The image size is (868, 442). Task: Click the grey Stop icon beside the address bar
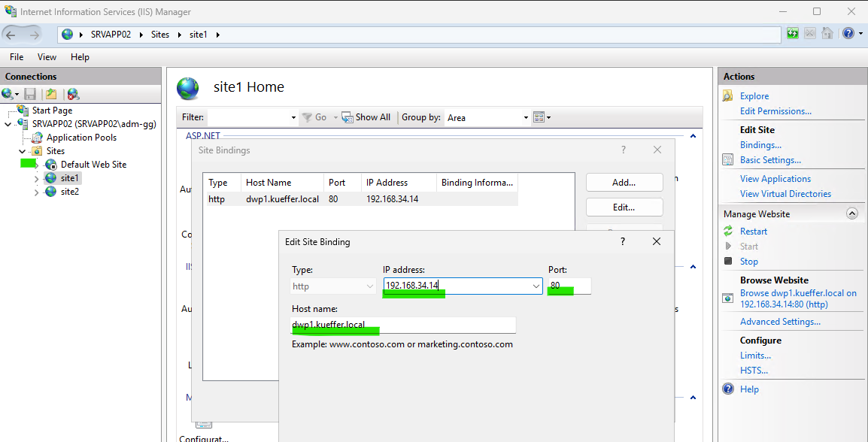pos(810,34)
